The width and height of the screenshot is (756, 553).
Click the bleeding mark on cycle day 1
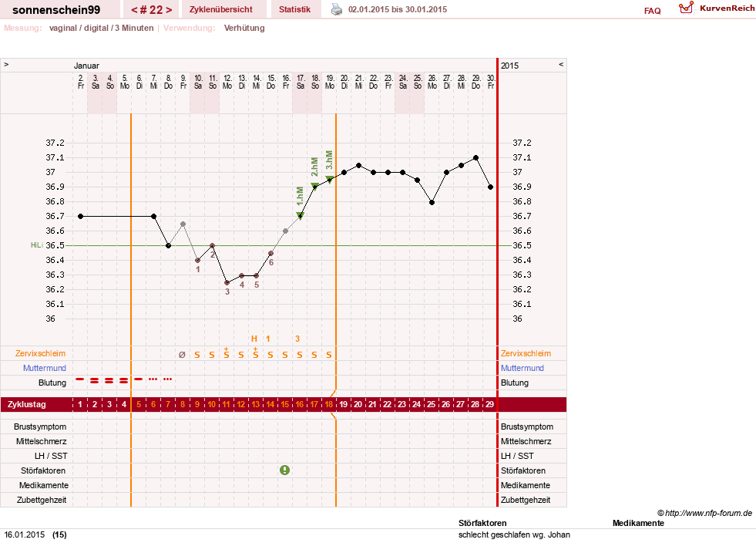[x=80, y=379]
